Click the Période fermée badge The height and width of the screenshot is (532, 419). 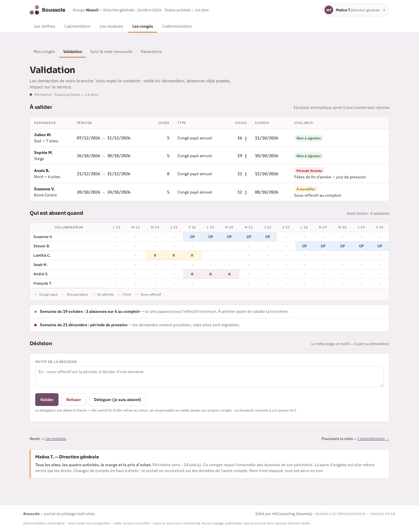(x=309, y=171)
